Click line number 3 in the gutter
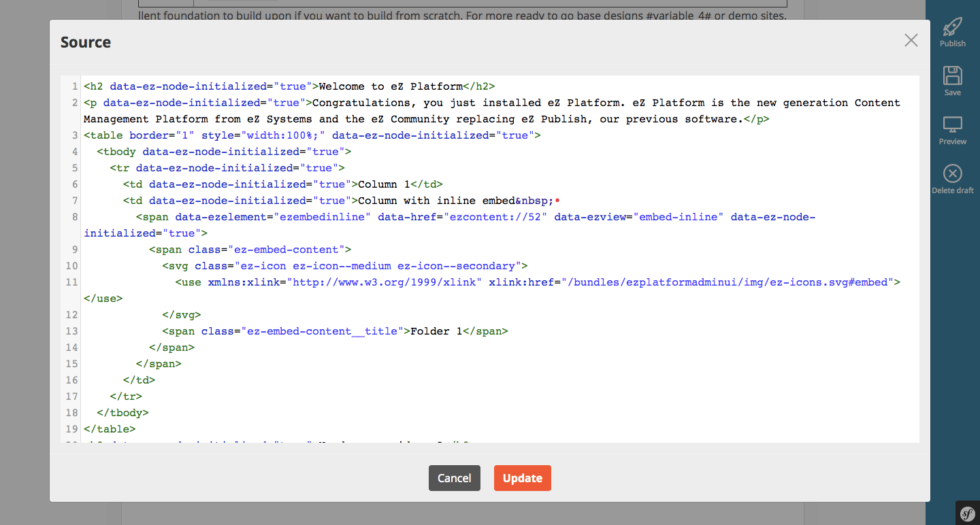 [x=75, y=135]
